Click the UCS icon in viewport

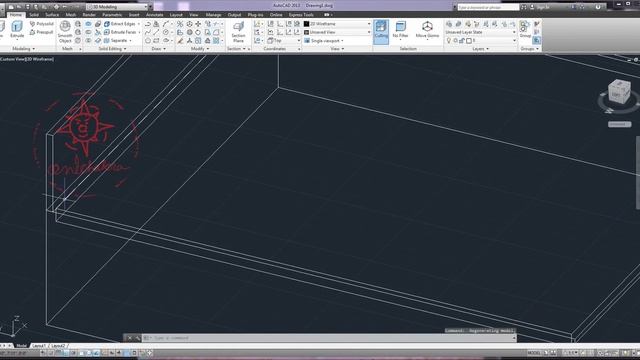[13, 325]
